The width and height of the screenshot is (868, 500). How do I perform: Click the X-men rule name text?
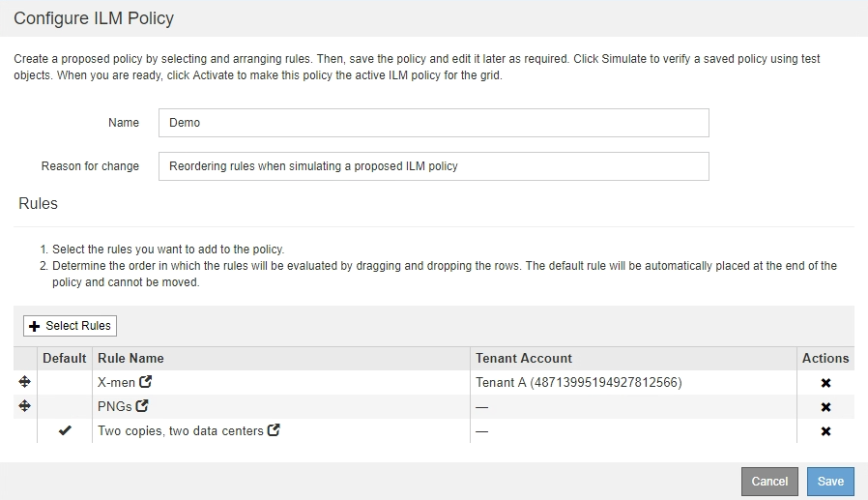(x=116, y=382)
